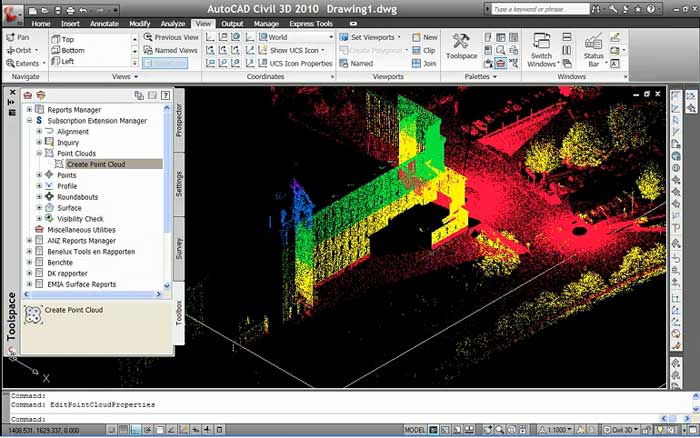Click the Pan tool in Navigate panel
The width and height of the screenshot is (700, 438).
point(18,38)
